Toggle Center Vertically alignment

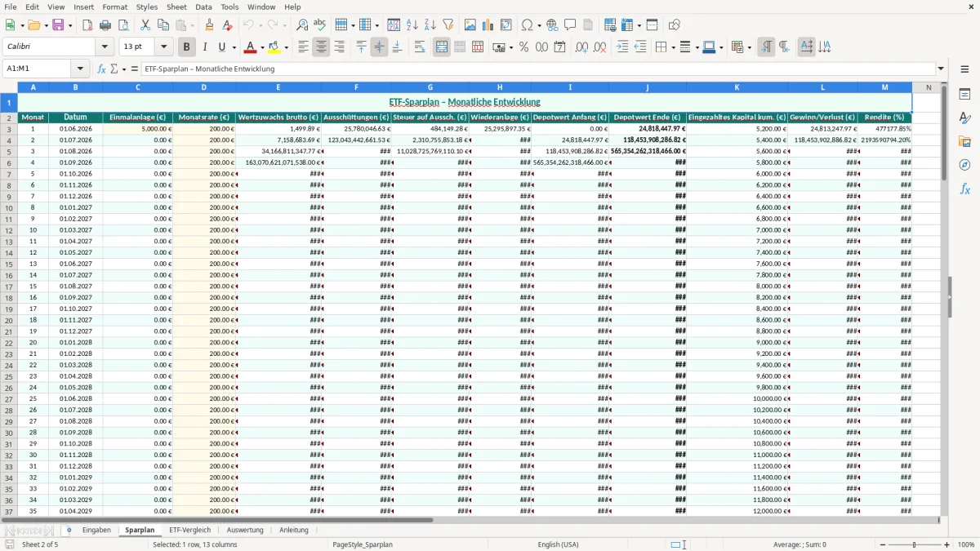point(379,47)
